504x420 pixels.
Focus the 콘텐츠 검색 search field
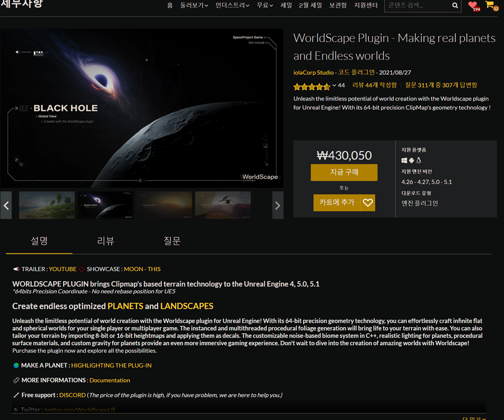pyautogui.click(x=418, y=5)
